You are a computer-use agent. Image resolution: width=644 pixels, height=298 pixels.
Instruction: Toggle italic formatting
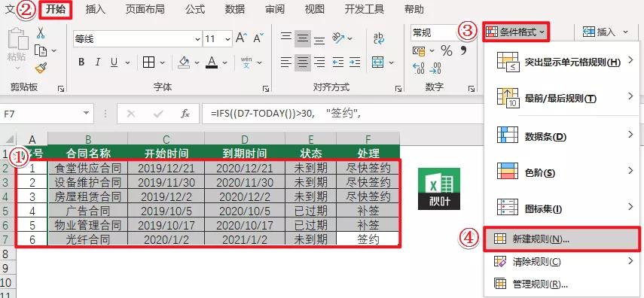pos(98,62)
